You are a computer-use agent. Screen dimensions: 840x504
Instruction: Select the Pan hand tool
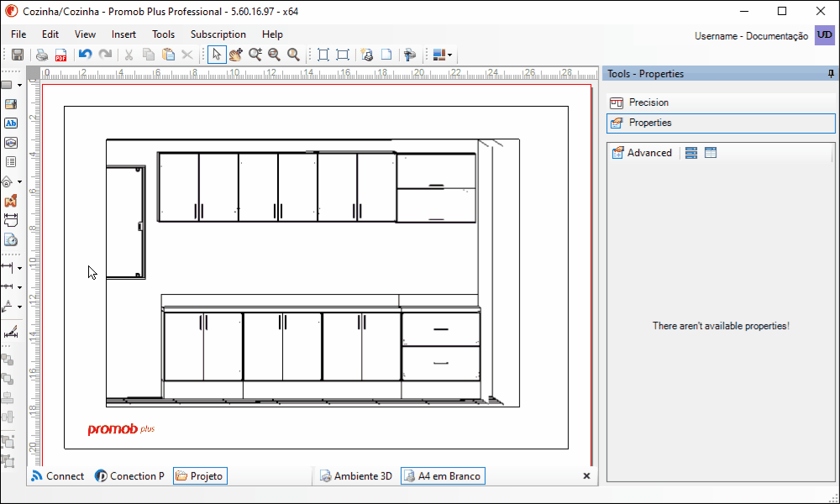pos(236,55)
